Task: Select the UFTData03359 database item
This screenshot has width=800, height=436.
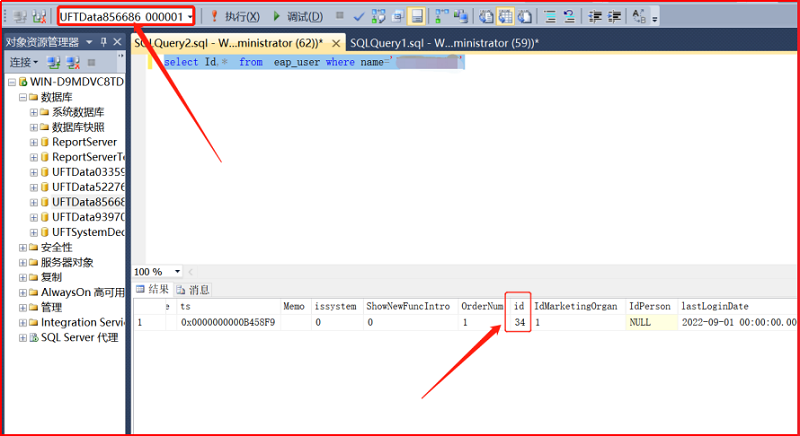Action: 88,172
